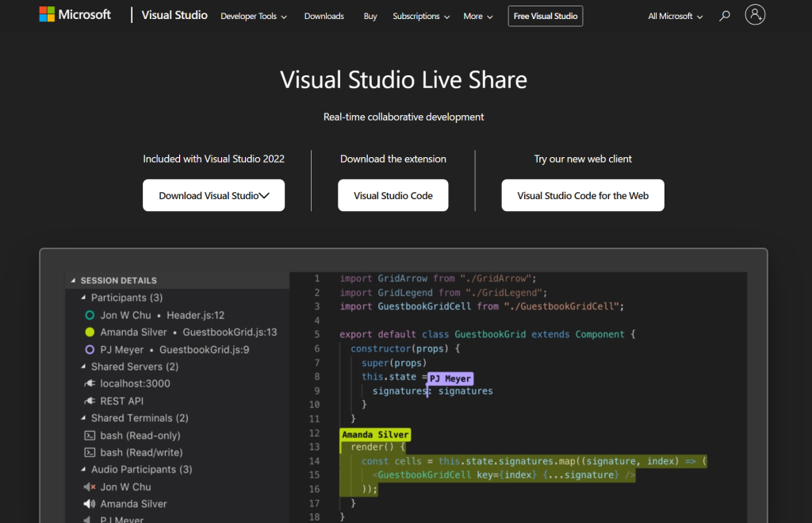The width and height of the screenshot is (812, 523).
Task: Click the Download the extension label
Action: tap(393, 160)
